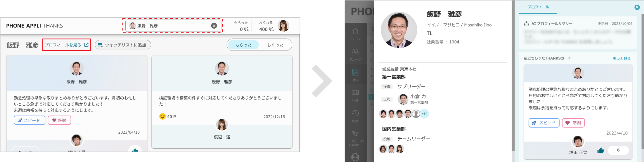The image size is (644, 162).
Task: Click first member avatar under 国内営業部
Action: pos(383,149)
